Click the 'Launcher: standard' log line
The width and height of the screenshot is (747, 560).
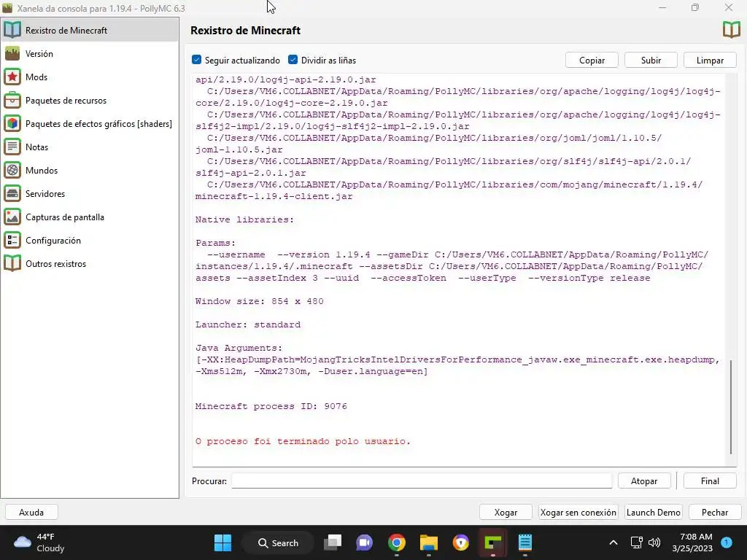point(248,324)
